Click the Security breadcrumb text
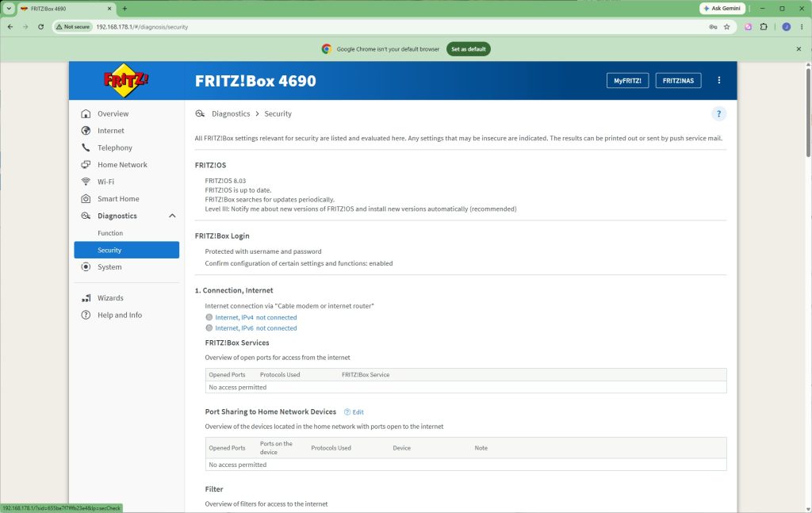The image size is (812, 513). coord(278,114)
